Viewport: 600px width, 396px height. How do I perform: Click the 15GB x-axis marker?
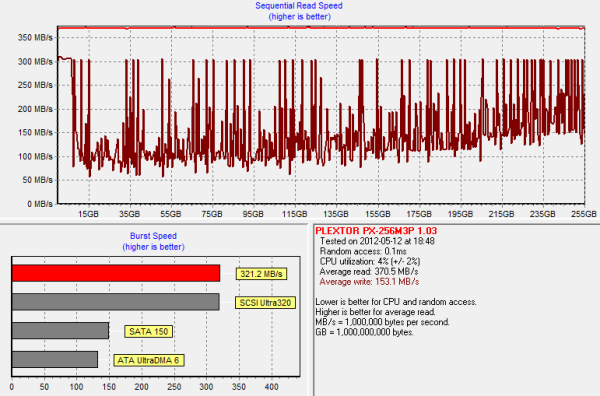coord(88,214)
